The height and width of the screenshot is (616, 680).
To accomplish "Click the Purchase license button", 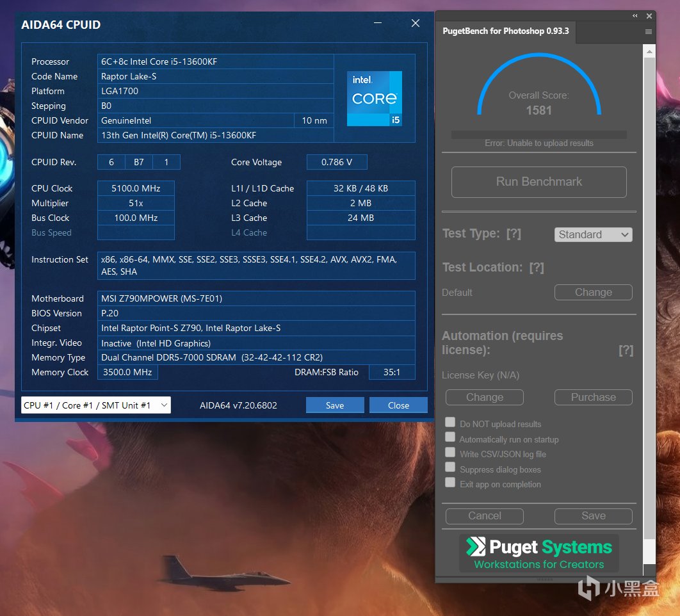I will click(593, 398).
